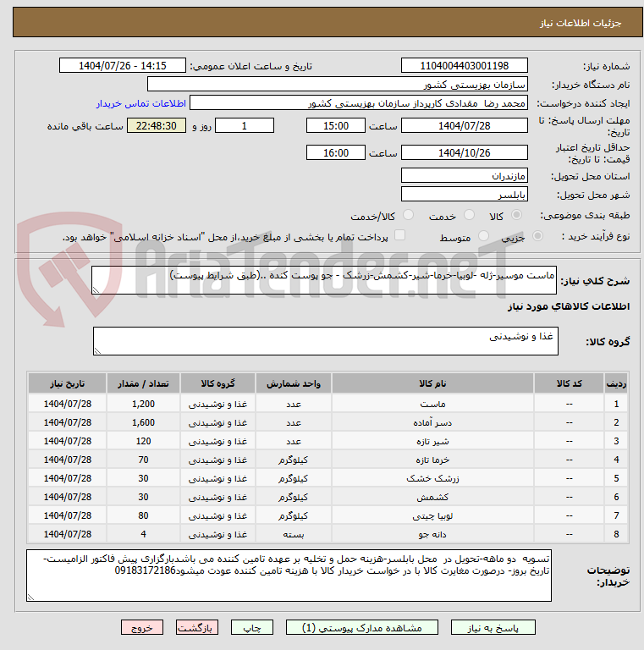
Task: Click the ماست item name cell
Action: (x=432, y=404)
